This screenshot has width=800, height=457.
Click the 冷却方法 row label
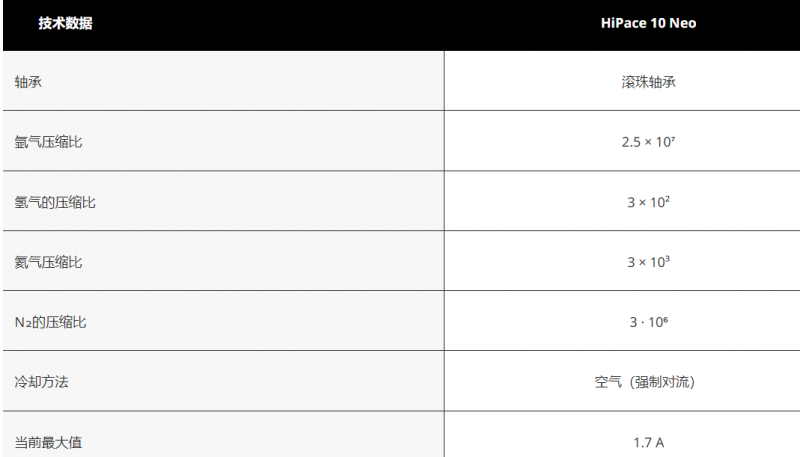41,382
